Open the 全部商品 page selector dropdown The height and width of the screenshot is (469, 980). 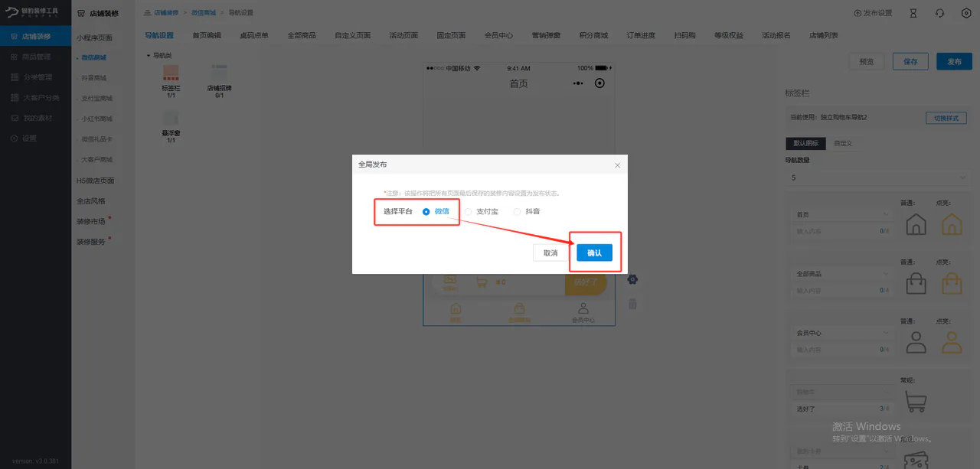842,274
